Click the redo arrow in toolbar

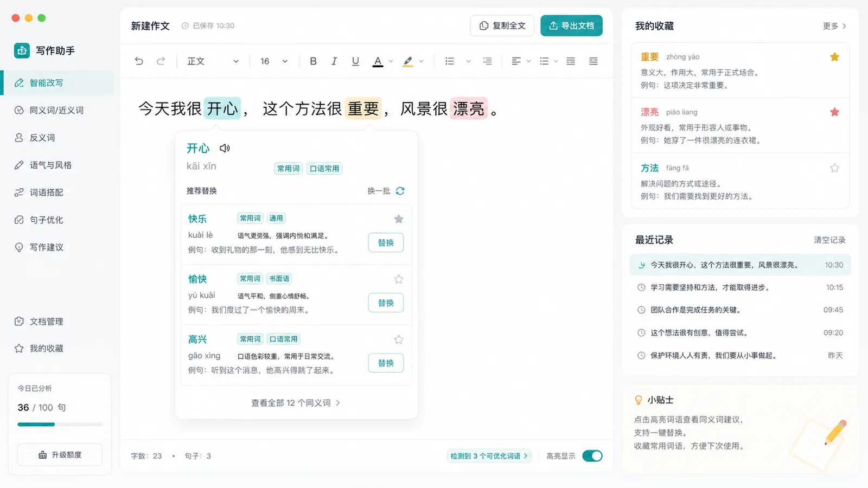click(x=161, y=61)
